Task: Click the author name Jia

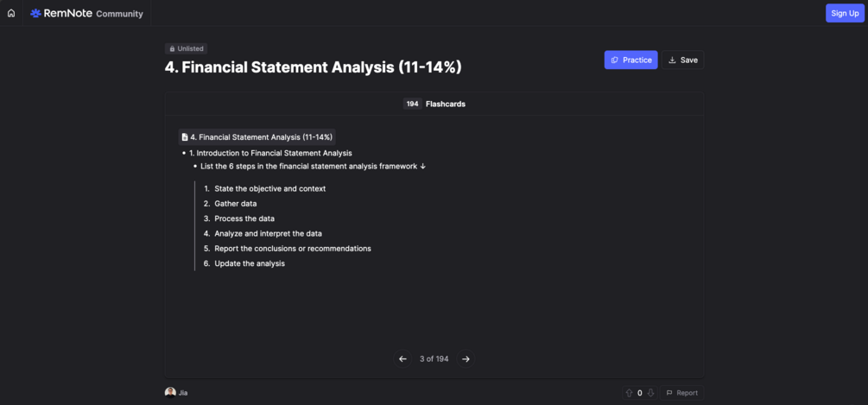Action: tap(183, 393)
